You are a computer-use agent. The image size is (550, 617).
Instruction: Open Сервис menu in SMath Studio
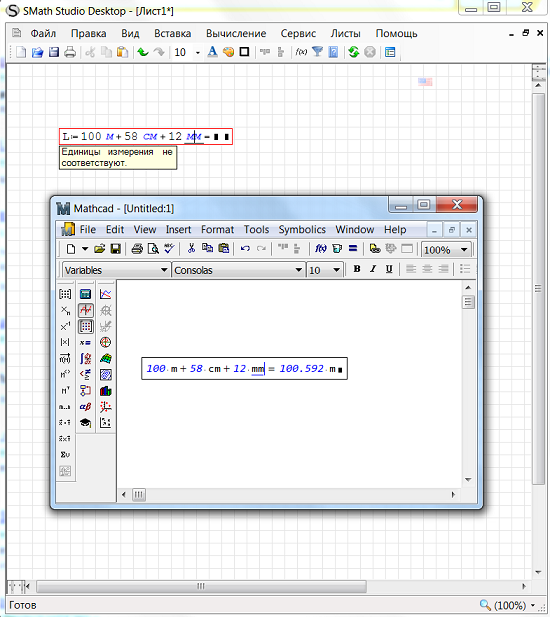tap(298, 33)
